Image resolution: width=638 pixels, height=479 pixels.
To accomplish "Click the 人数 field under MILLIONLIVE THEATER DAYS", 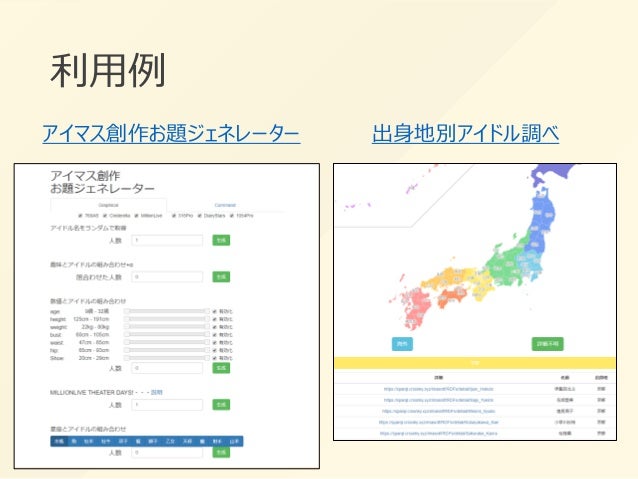I will [167, 405].
